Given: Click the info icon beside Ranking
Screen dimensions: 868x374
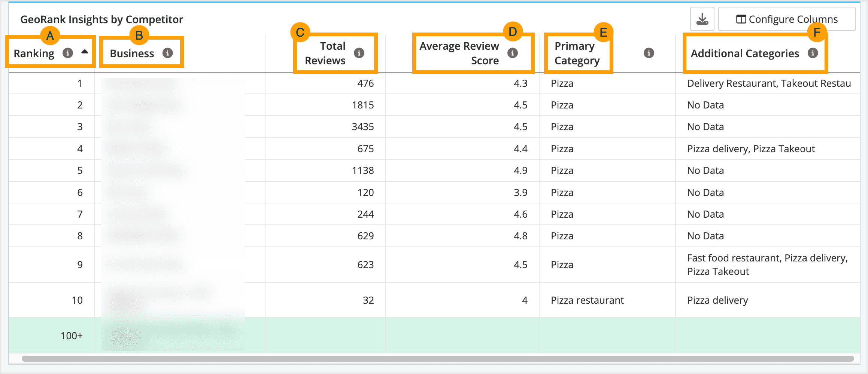Looking at the screenshot, I should tap(68, 53).
